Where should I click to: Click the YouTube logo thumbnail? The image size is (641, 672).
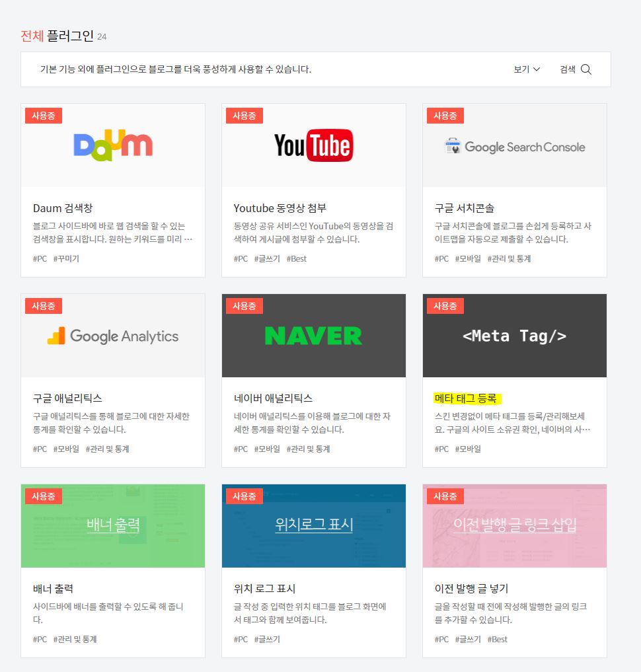pyautogui.click(x=314, y=145)
